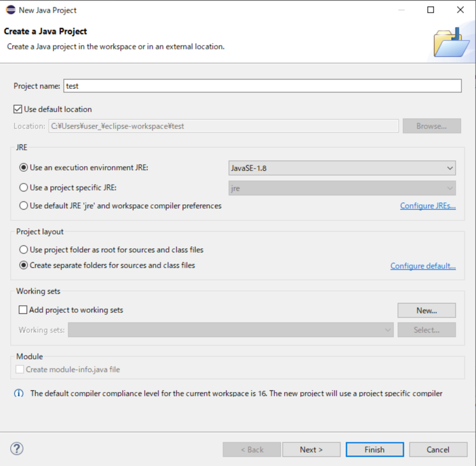The height and width of the screenshot is (466, 476).
Task: Click the blue info icon beside compiler message
Action: click(19, 394)
